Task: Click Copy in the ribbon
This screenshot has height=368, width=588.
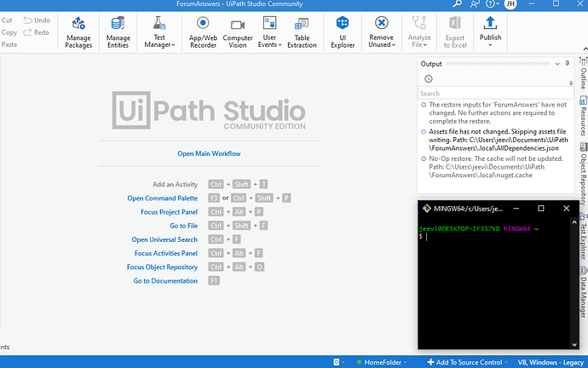Action: pyautogui.click(x=9, y=32)
